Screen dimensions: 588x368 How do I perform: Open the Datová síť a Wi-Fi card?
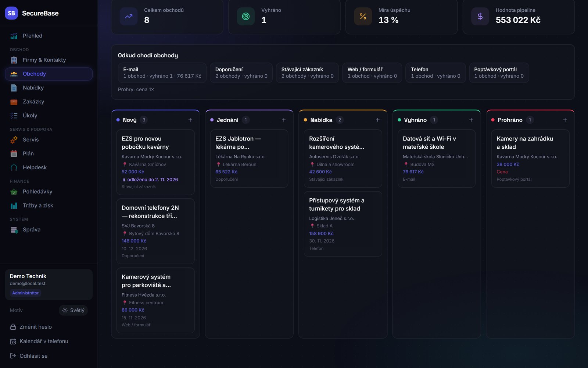437,159
